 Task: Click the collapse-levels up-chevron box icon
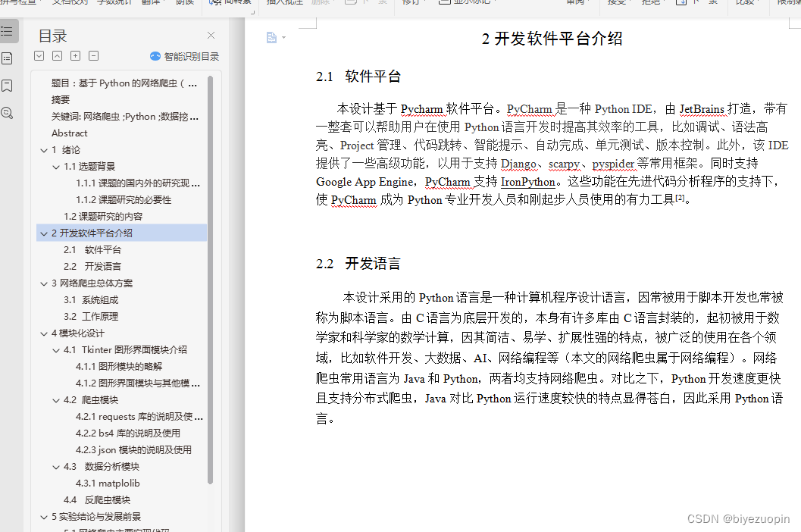pyautogui.click(x=58, y=56)
